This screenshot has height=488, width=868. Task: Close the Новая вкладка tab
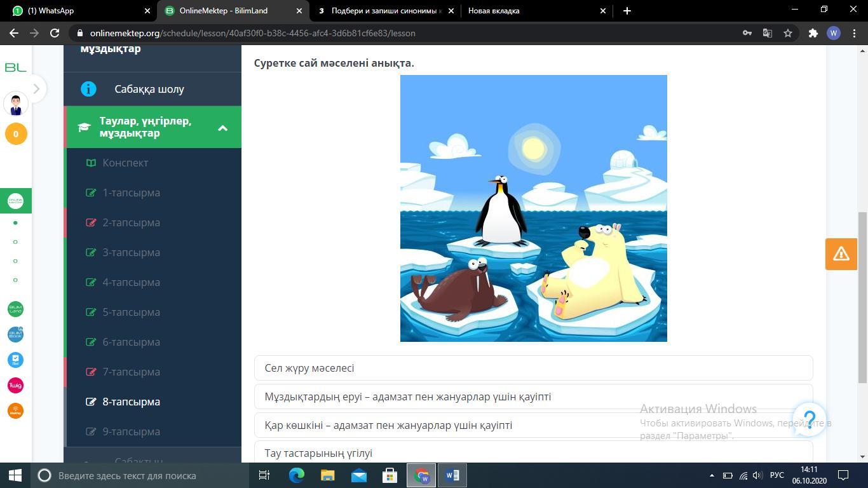click(x=603, y=11)
